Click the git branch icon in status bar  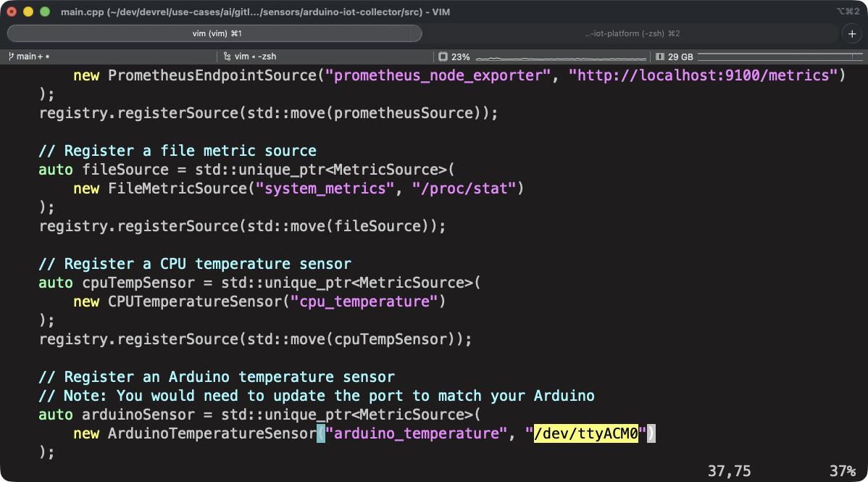pos(11,57)
